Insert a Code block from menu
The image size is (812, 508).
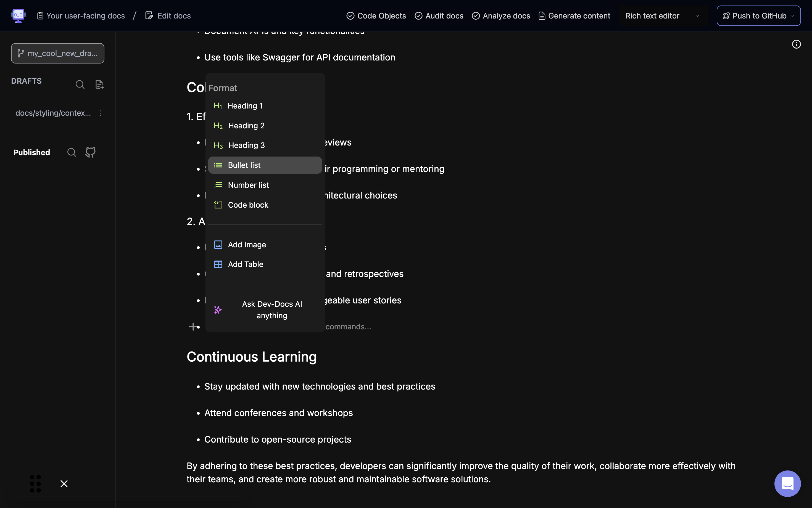[x=248, y=205]
